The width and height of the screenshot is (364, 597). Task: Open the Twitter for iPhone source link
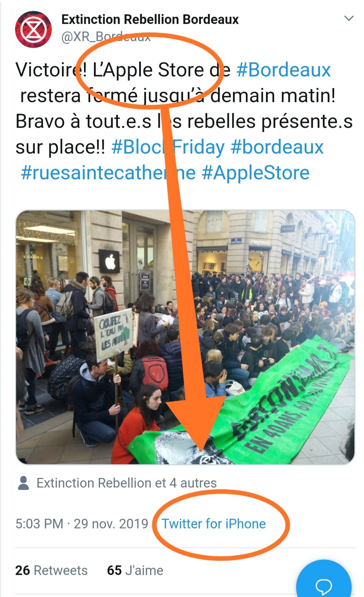[x=214, y=524]
